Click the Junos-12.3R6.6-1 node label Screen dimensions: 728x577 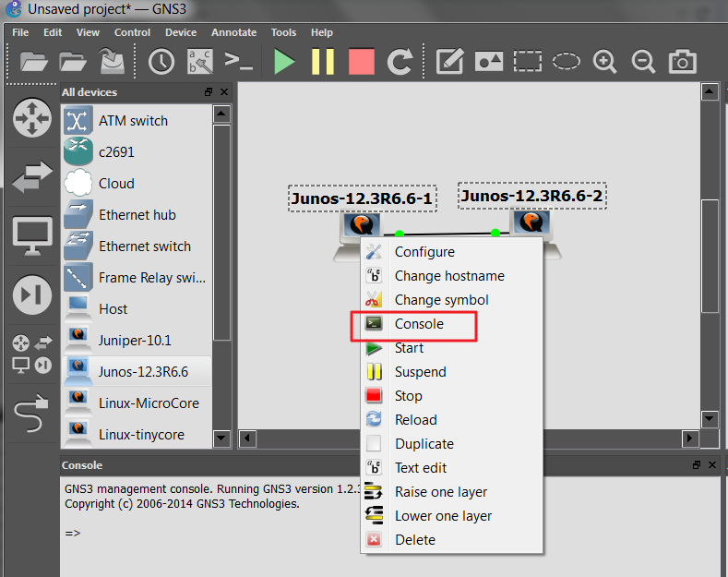[x=362, y=198]
